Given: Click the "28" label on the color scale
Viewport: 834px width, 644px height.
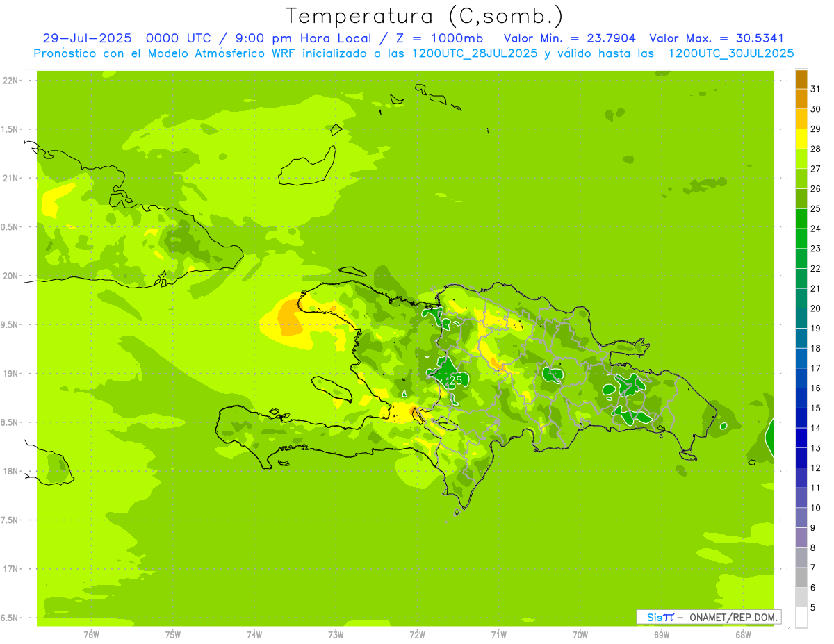Looking at the screenshot, I should tap(815, 149).
